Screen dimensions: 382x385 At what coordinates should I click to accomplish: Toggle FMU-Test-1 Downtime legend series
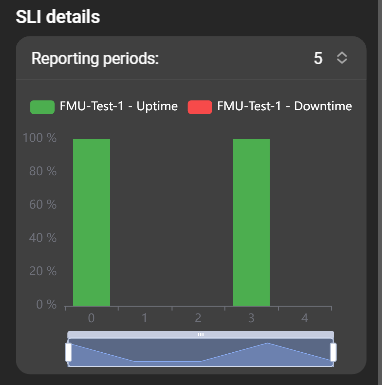point(270,107)
